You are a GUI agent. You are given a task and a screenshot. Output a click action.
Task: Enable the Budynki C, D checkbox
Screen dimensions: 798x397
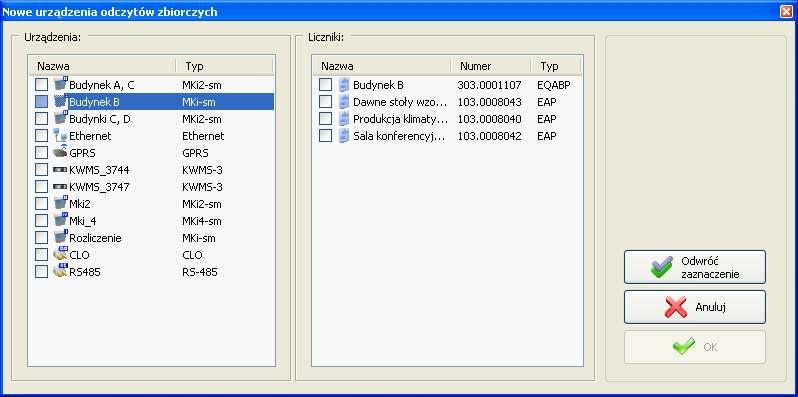(42, 119)
